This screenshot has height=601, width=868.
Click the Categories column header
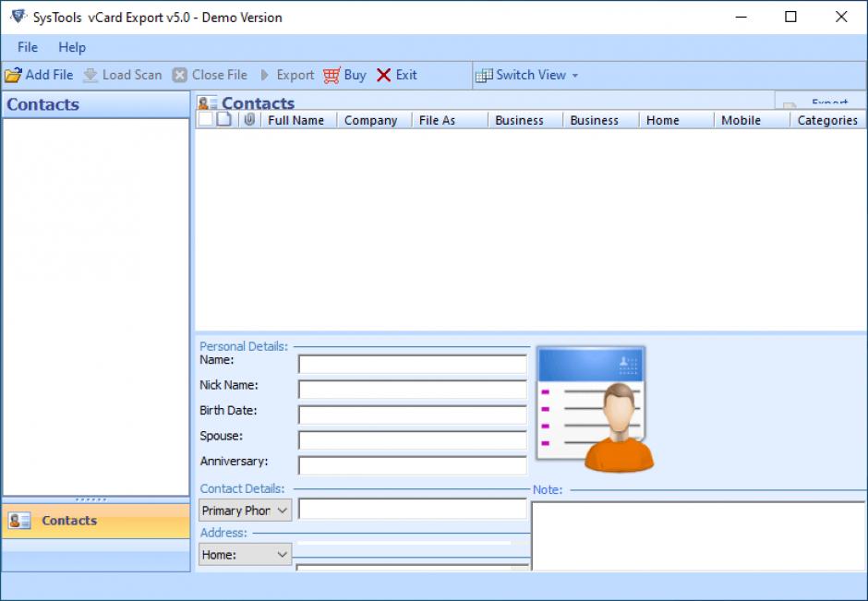828,120
